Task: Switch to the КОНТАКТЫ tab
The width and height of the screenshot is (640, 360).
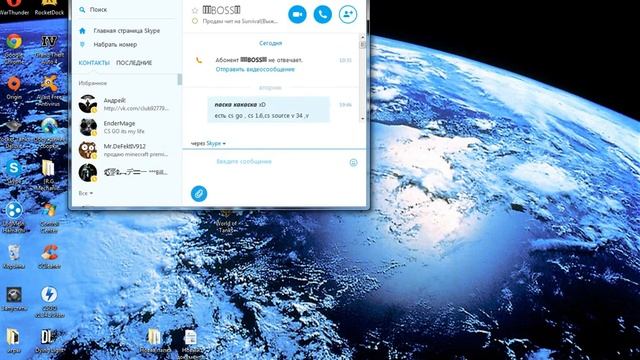Action: tap(94, 63)
